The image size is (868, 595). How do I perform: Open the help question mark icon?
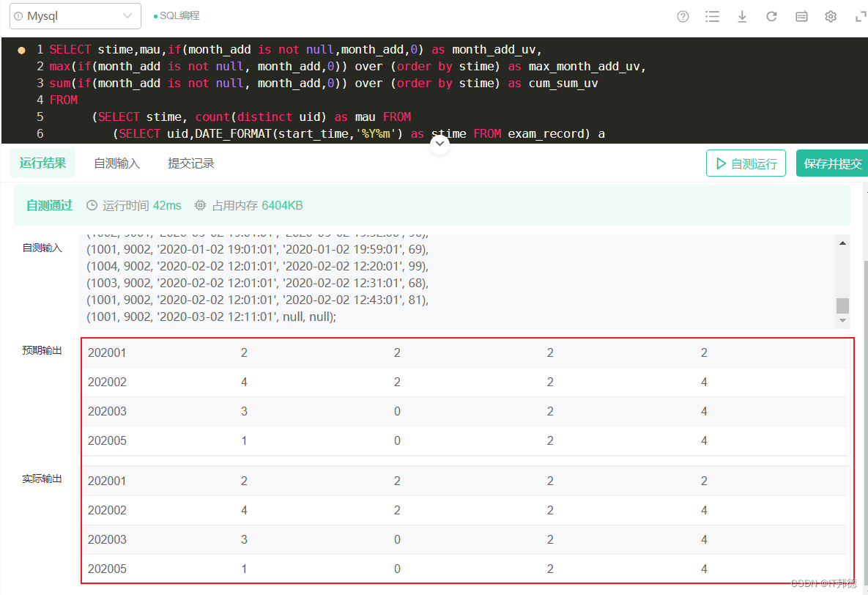click(683, 17)
